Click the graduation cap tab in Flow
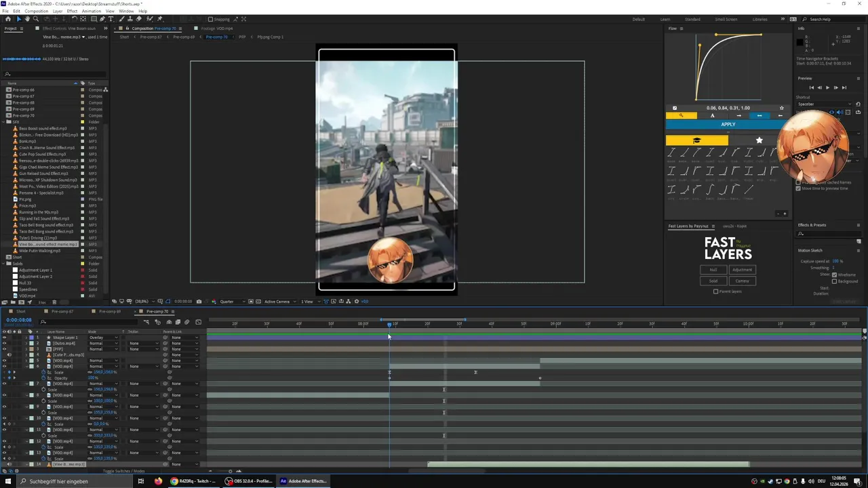 tap(697, 140)
